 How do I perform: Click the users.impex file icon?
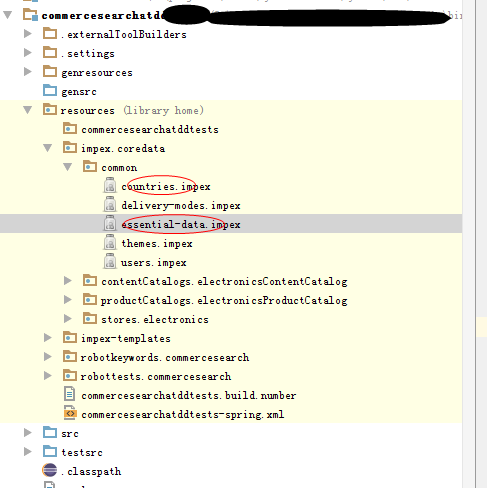point(110,261)
